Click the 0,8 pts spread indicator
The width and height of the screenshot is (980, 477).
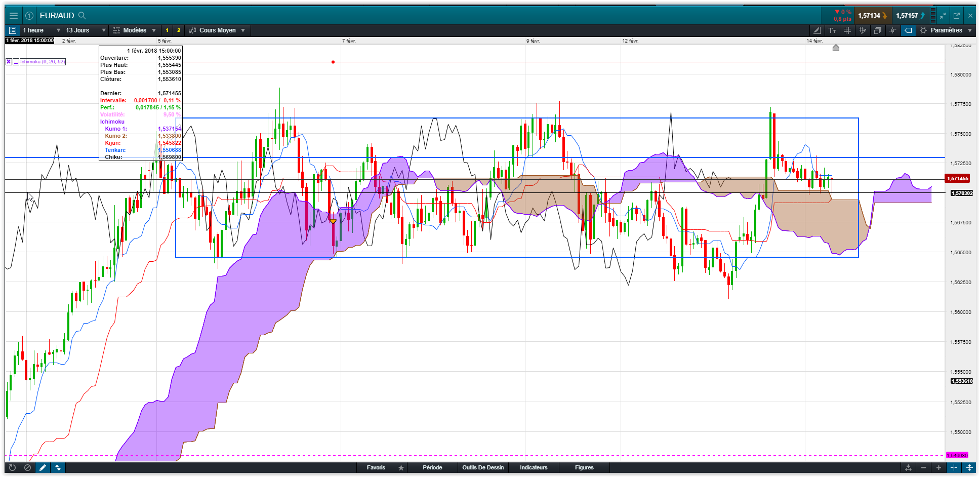coord(842,19)
